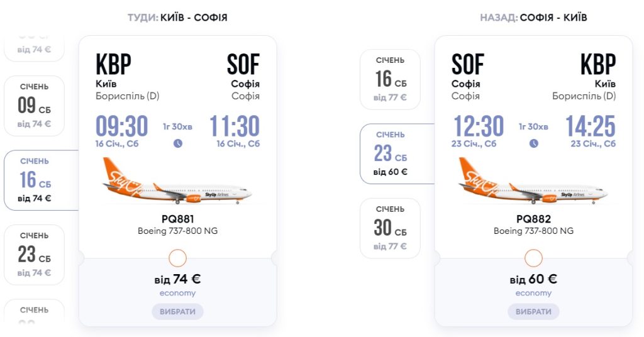Choose outbound date 16 Січень
The image size is (644, 337).
pos(35,180)
